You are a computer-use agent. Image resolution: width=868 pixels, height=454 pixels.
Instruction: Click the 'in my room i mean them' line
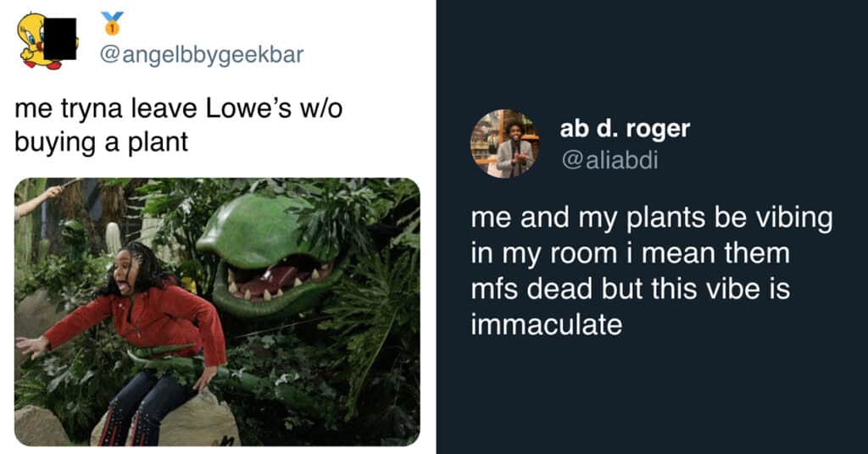click(x=631, y=254)
